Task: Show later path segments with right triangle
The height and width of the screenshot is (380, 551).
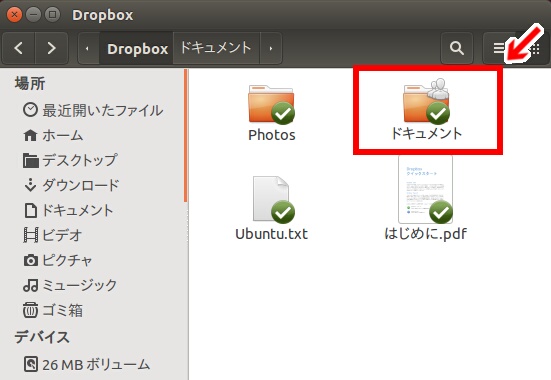Action: click(x=271, y=48)
